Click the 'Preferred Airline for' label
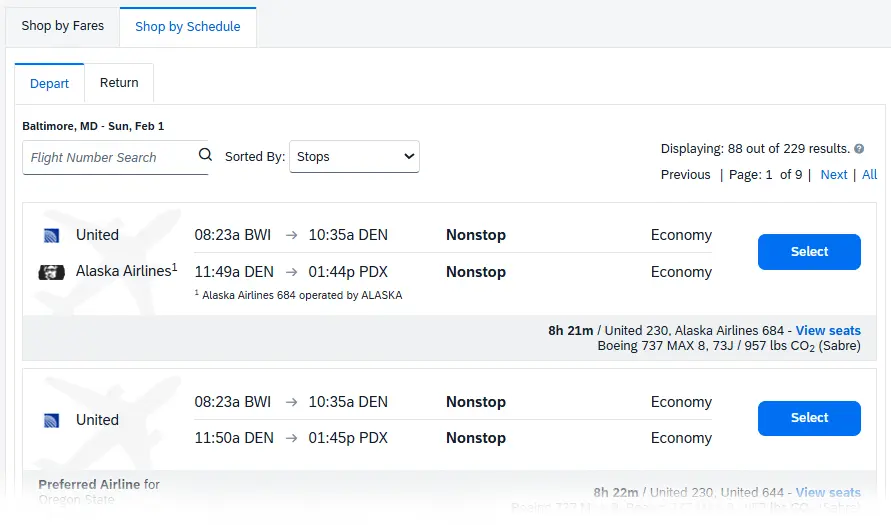The image size is (891, 525). [99, 485]
